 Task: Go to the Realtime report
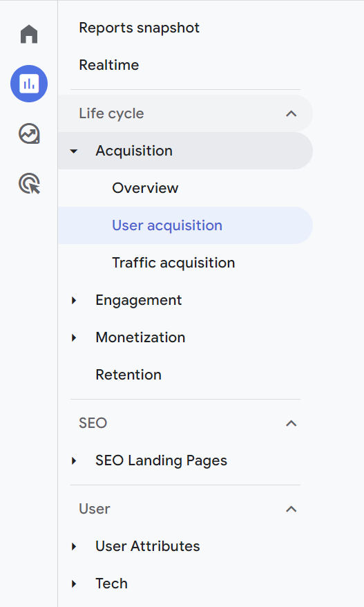coord(108,65)
